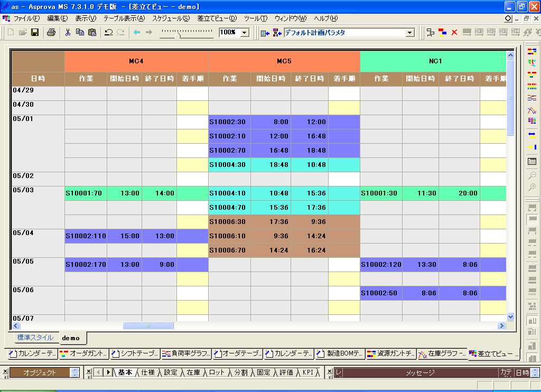Image resolution: width=541 pixels, height=392 pixels.
Task: Switch to シフトテーブ window tab
Action: coord(135,353)
